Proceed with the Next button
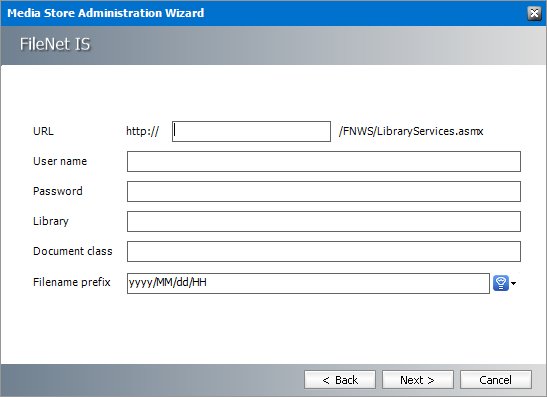547x397 pixels. pyautogui.click(x=418, y=380)
